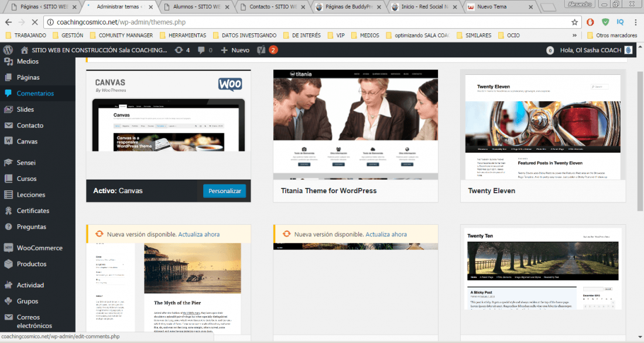The width and height of the screenshot is (644, 343).
Task: Select the Titania Theme for WordPress thumbnail
Action: coord(356,125)
